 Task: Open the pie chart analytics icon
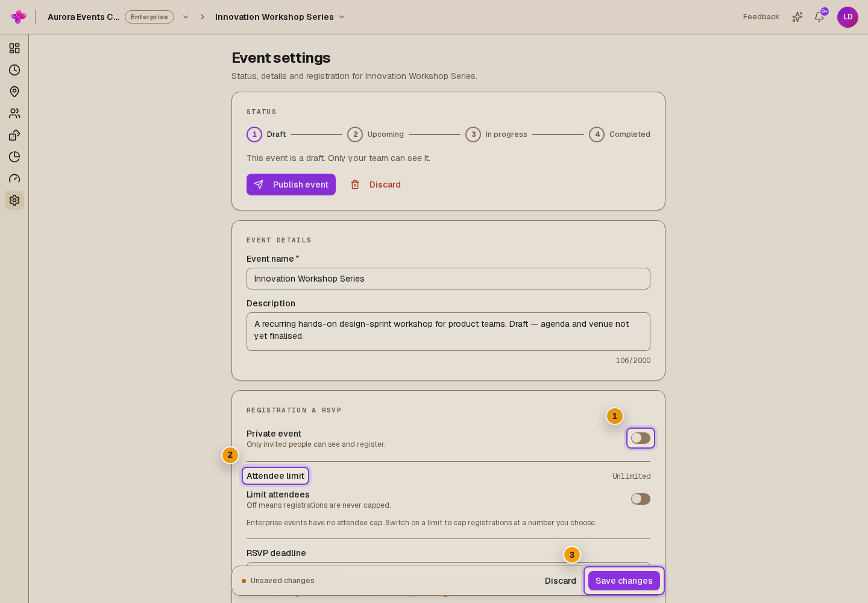14,157
